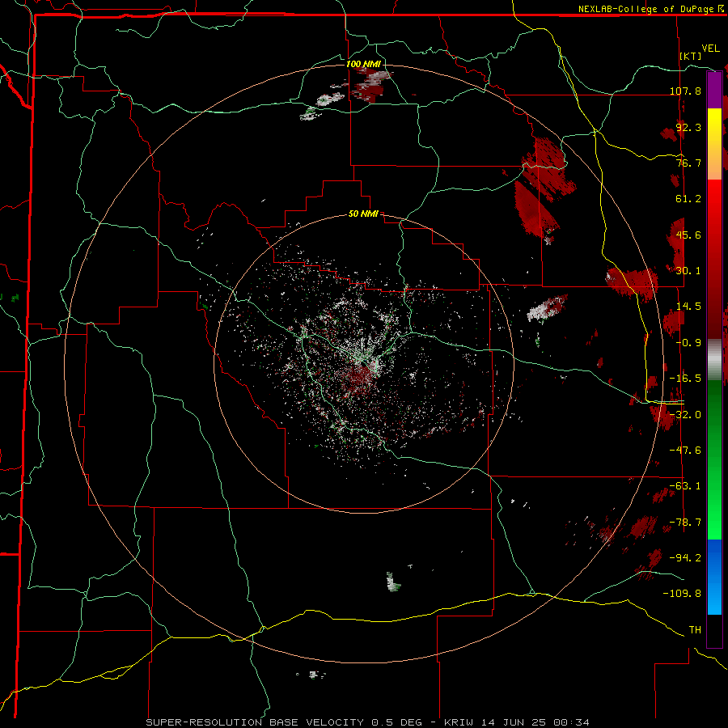728x728 pixels.
Task: Click the 30.1 velocity scale value
Action: [x=688, y=271]
